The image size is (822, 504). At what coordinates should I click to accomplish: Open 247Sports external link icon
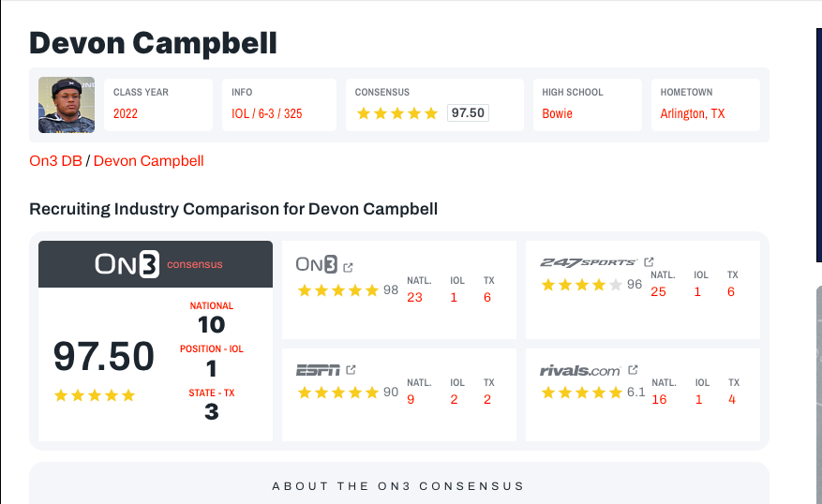click(649, 262)
